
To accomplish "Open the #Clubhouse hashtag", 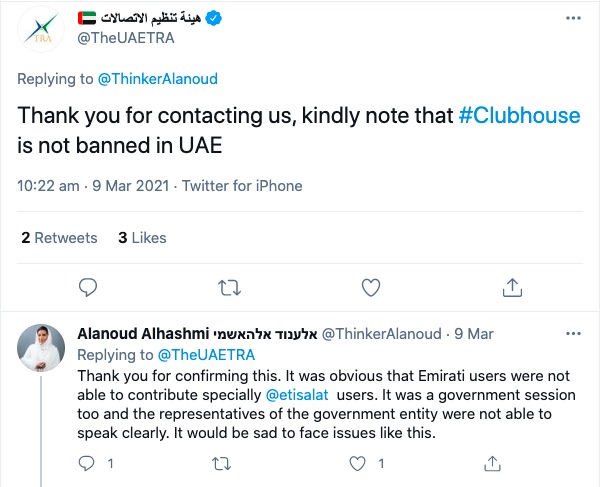I will pos(519,115).
